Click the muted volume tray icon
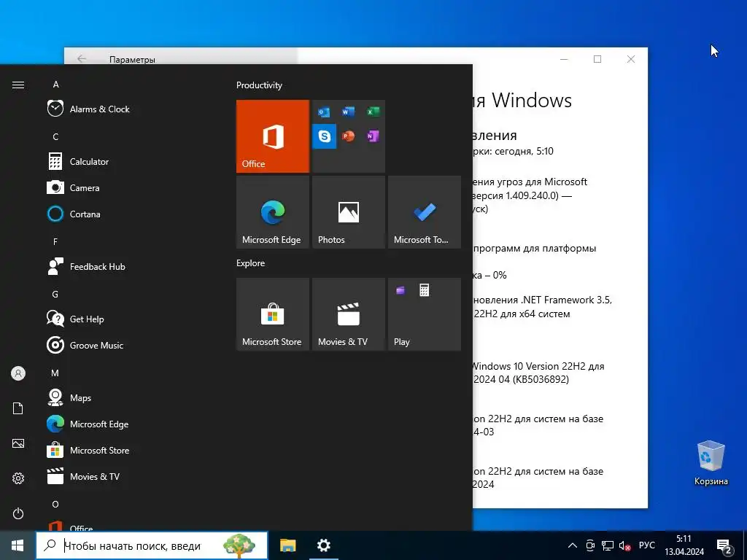The image size is (747, 560). coord(624,545)
